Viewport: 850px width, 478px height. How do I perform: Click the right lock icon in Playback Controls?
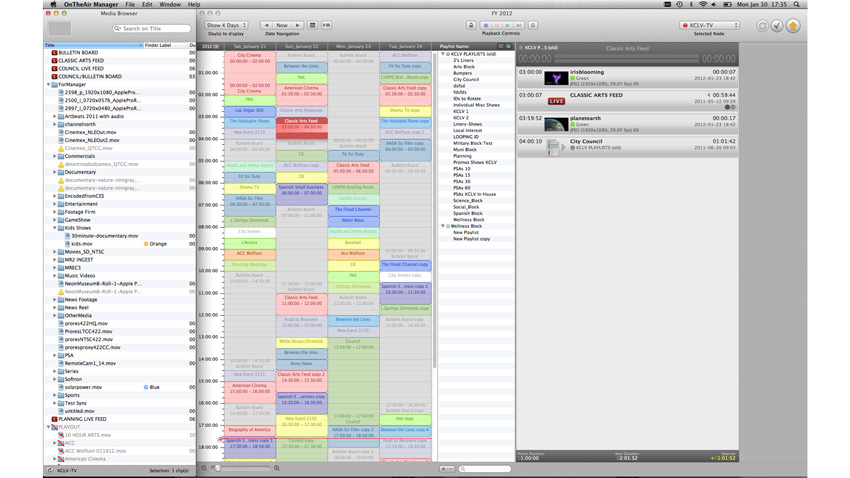(x=533, y=25)
